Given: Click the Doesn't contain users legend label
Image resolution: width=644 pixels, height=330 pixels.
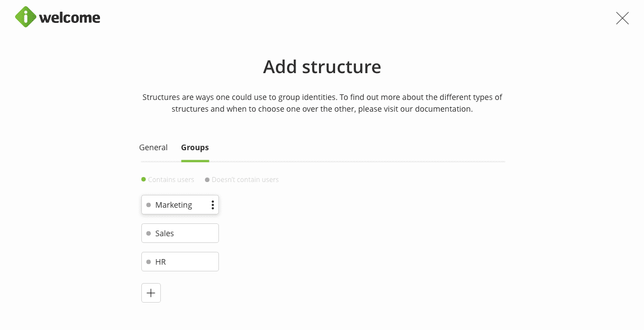Looking at the screenshot, I should click(245, 180).
